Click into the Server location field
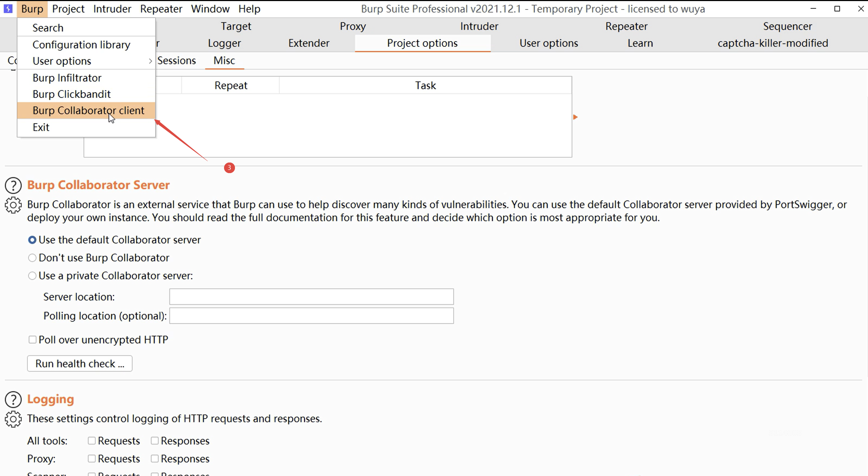Screen dimensions: 868x476 pos(311,297)
